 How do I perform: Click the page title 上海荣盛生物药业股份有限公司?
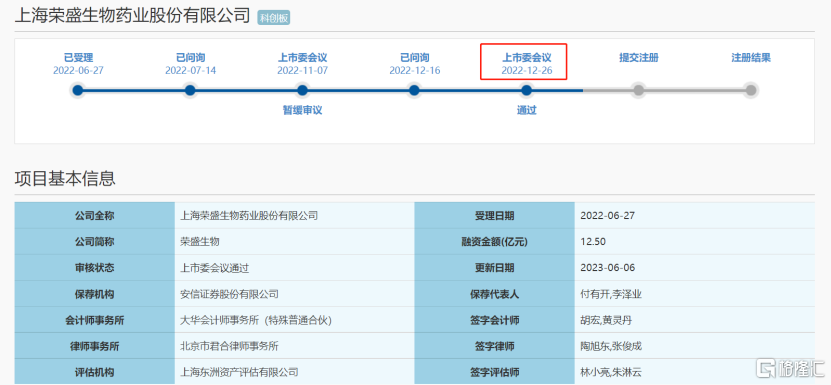132,16
